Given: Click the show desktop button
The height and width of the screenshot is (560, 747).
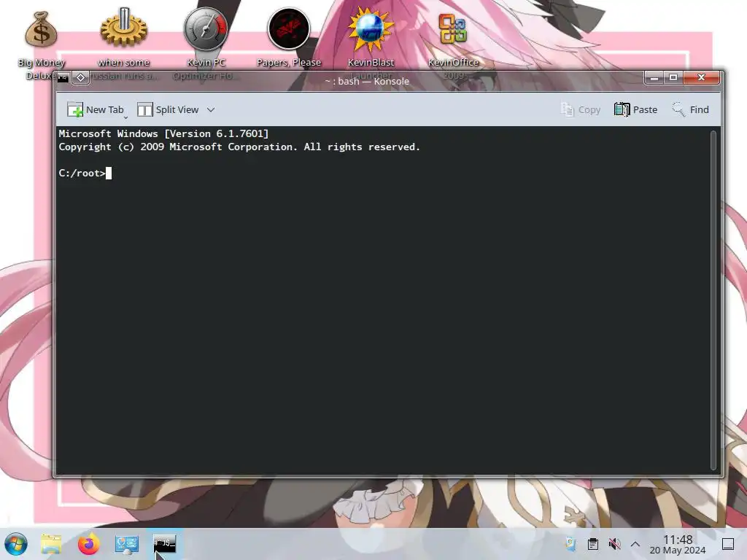Looking at the screenshot, I should coord(728,544).
